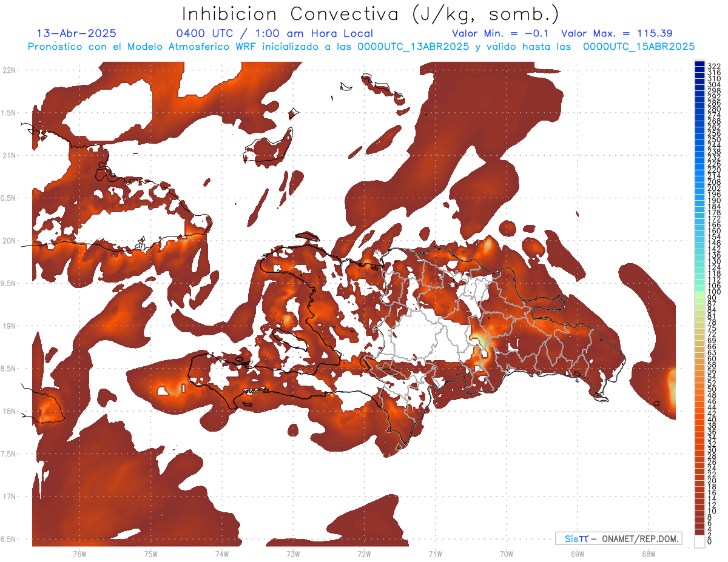The image size is (728, 562).
Task: Click the '73W' longitude label
Action: tap(293, 554)
